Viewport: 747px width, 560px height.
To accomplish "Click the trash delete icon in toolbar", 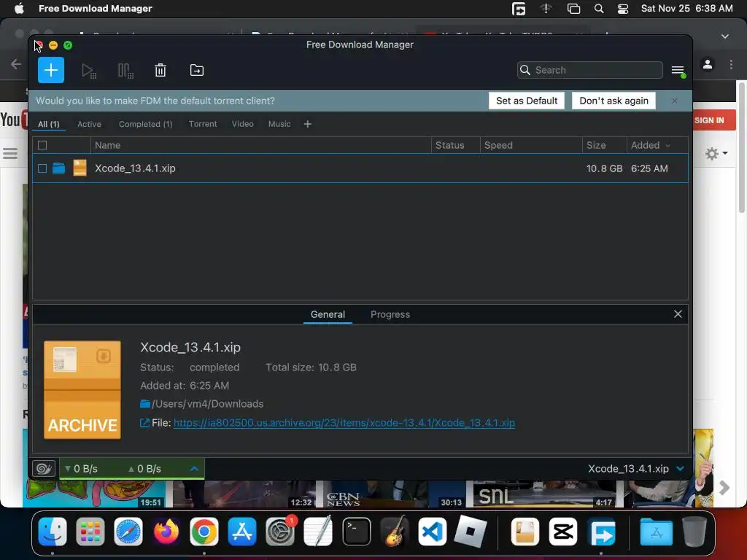I will coord(160,70).
